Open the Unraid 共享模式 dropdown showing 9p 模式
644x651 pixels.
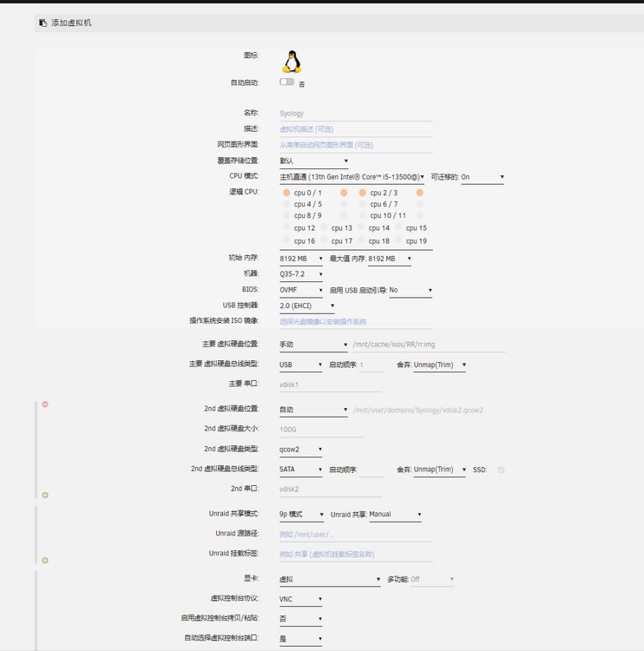pyautogui.click(x=301, y=515)
